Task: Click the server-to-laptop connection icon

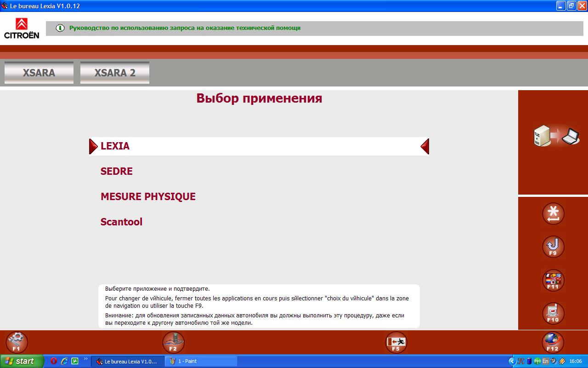Action: pyautogui.click(x=556, y=137)
